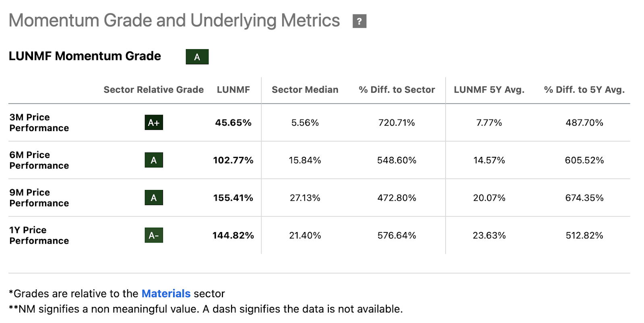This screenshot has width=644, height=323.
Task: Click the 1Y Price Performance row label
Action: tap(39, 235)
